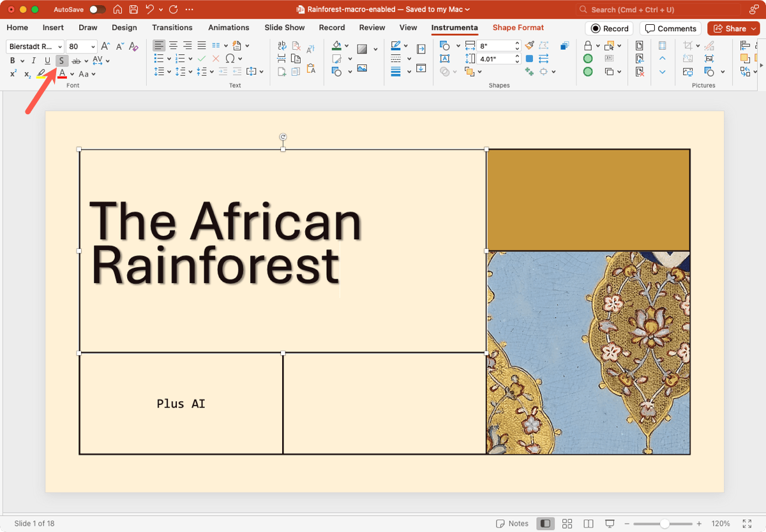This screenshot has height=532, width=766.
Task: Click the blue downward chevron icon
Action: tap(662, 72)
